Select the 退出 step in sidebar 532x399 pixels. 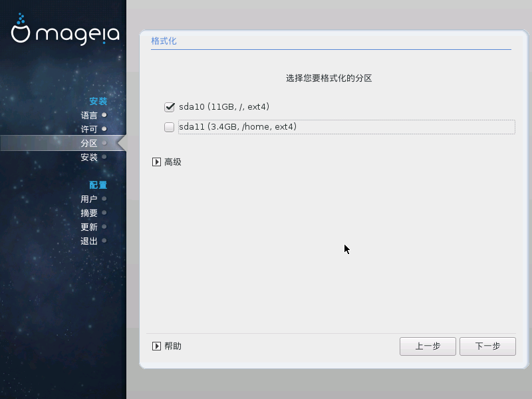click(89, 241)
